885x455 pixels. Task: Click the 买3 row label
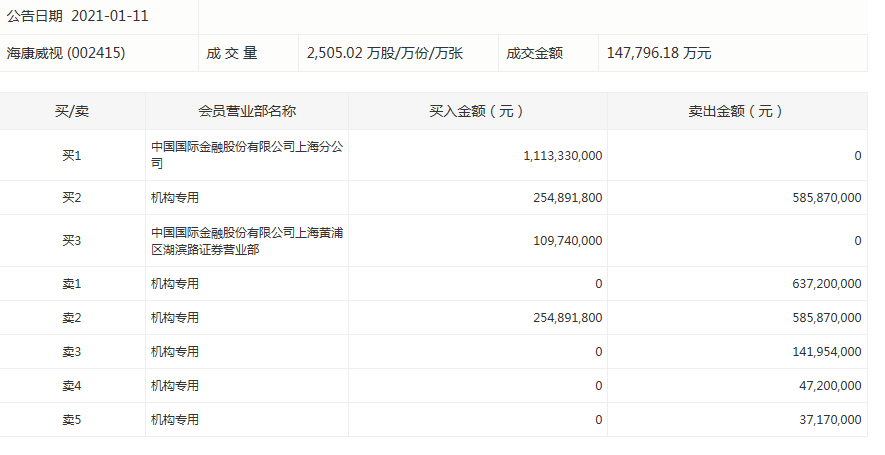coord(72,240)
